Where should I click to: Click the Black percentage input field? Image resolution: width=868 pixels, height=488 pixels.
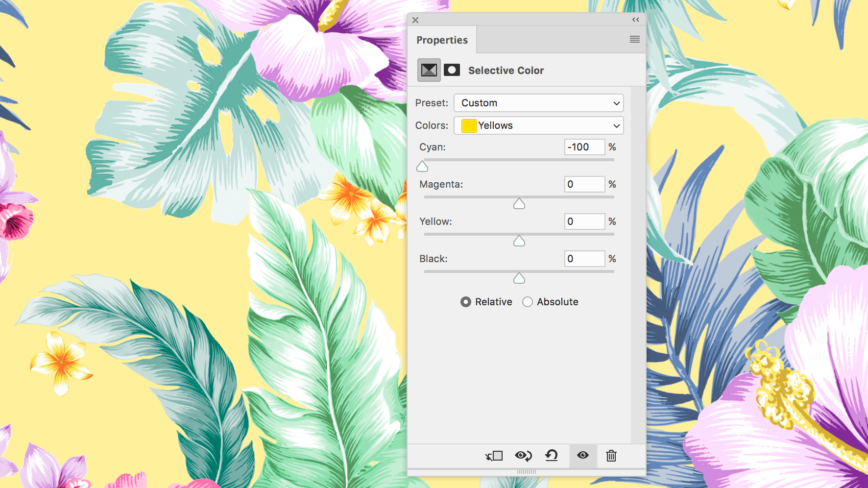pyautogui.click(x=585, y=259)
